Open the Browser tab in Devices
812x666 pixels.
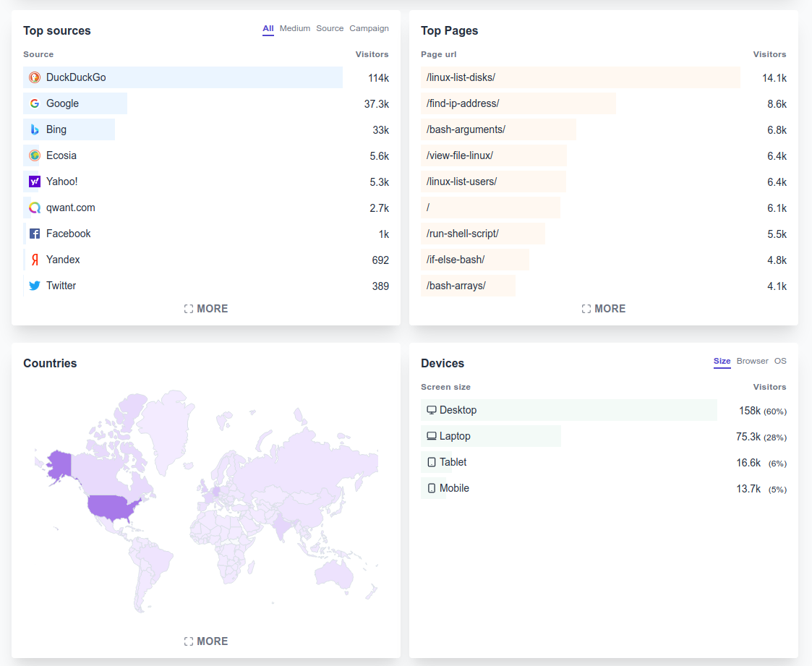(x=752, y=361)
